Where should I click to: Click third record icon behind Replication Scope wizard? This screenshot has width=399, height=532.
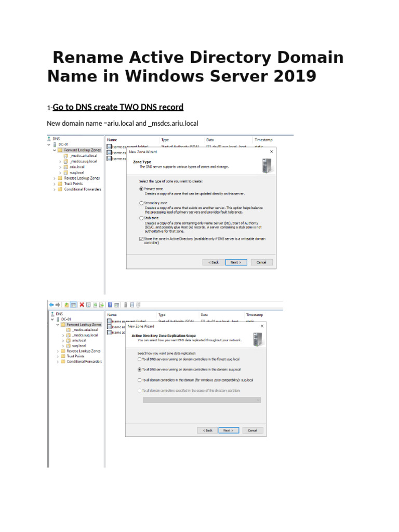(x=109, y=332)
